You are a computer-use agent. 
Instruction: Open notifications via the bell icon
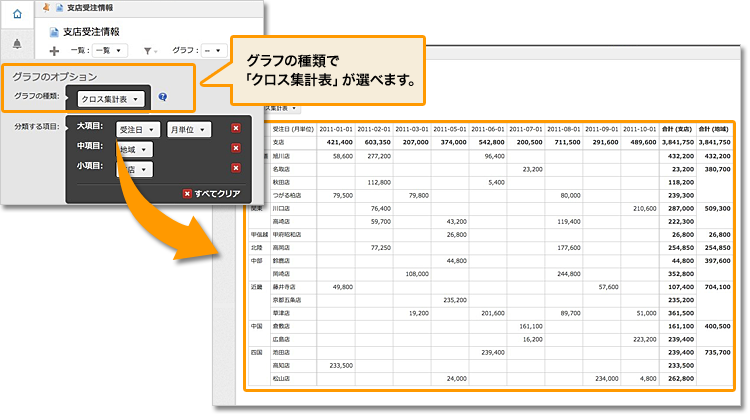click(16, 44)
